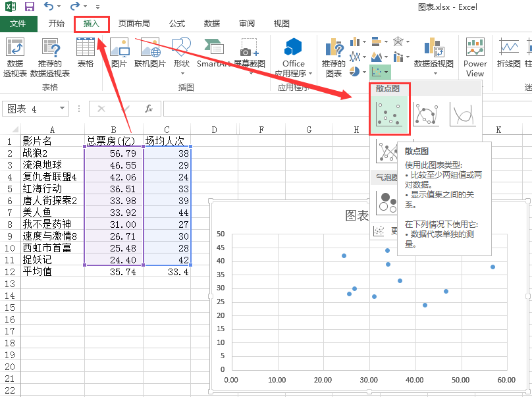Choose scatter with smooth lines only
The image size is (532, 397).
click(x=463, y=115)
